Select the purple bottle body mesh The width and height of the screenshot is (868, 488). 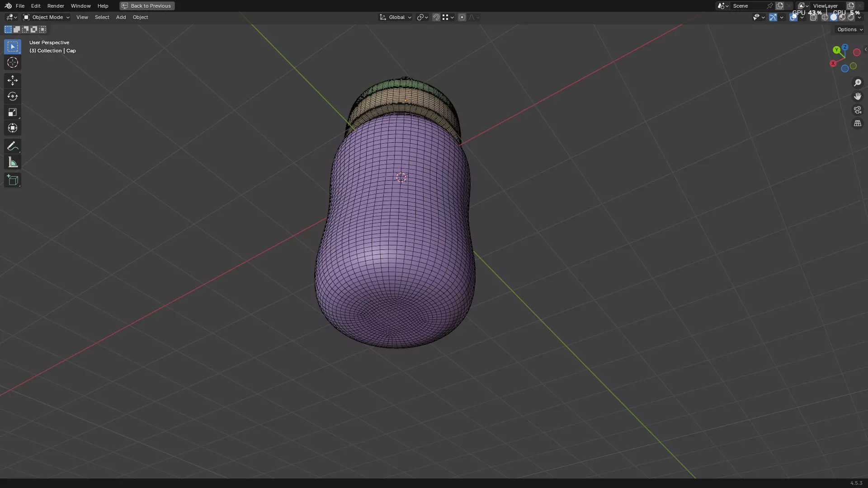click(x=396, y=230)
